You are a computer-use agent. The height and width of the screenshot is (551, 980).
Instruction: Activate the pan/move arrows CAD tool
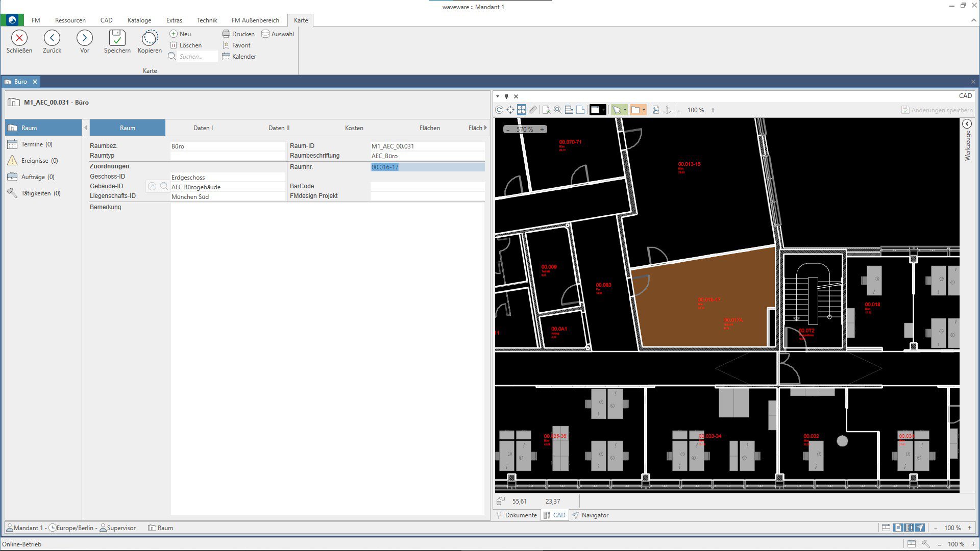click(521, 110)
